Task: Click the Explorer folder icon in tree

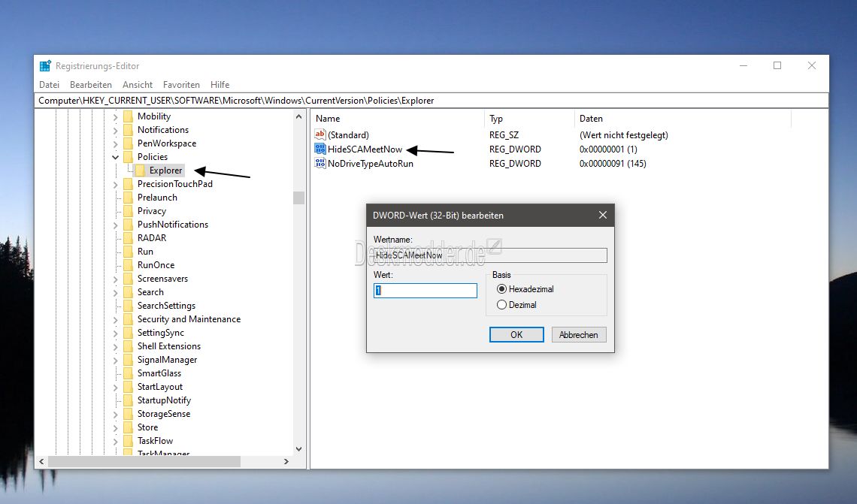Action: coord(140,171)
